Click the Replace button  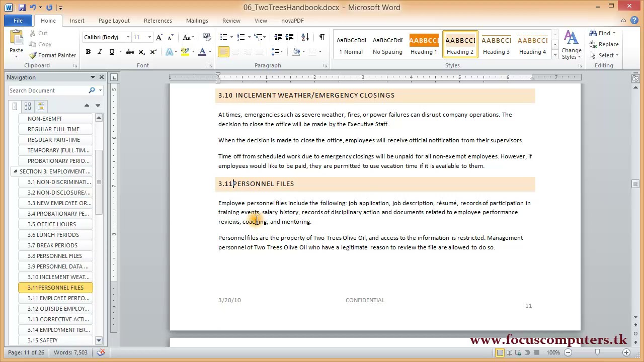(x=604, y=44)
